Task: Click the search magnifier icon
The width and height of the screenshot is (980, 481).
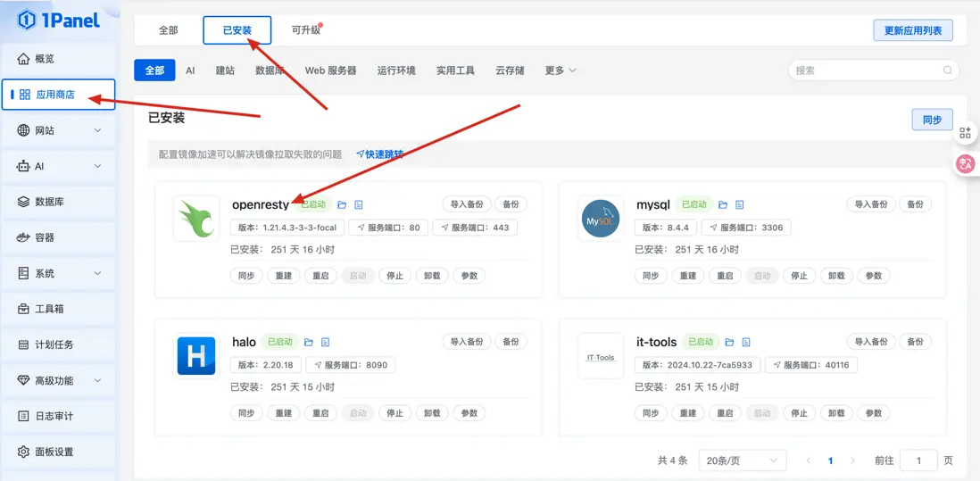Action: point(948,70)
